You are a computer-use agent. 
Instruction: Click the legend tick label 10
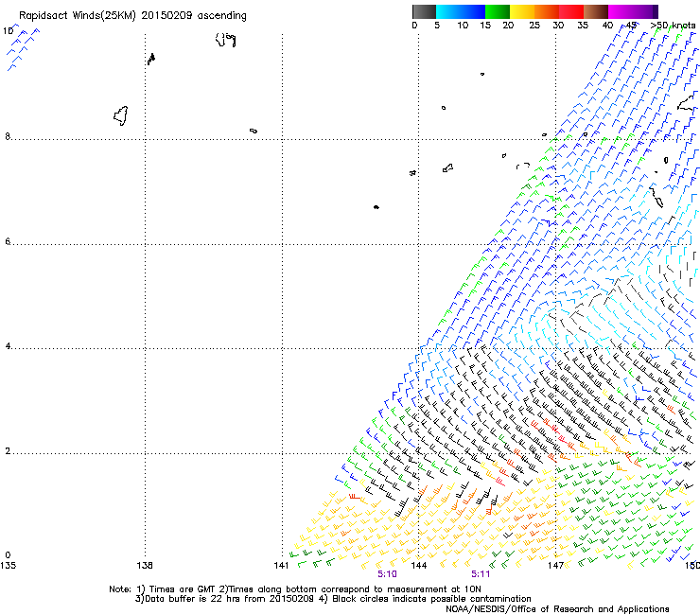click(x=463, y=26)
